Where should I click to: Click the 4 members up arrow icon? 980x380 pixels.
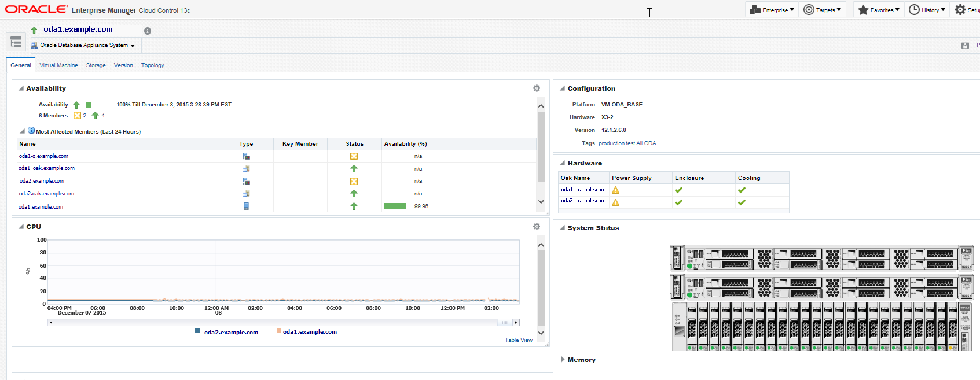95,116
